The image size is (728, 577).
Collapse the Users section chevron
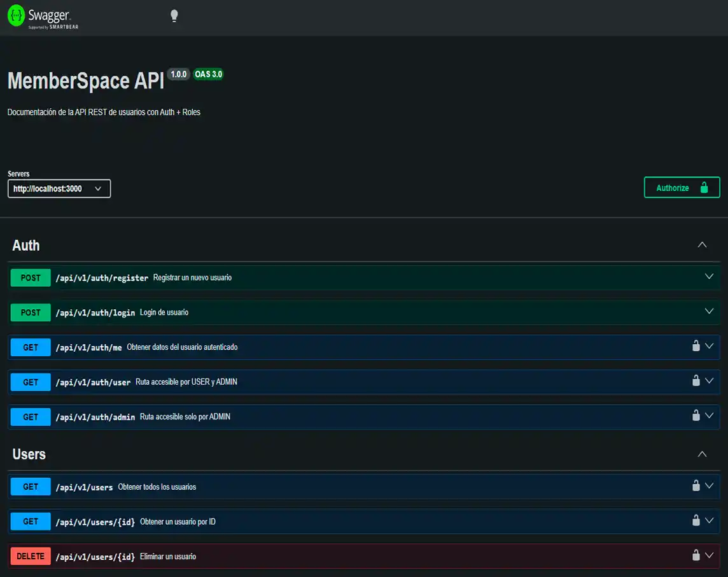click(x=702, y=454)
